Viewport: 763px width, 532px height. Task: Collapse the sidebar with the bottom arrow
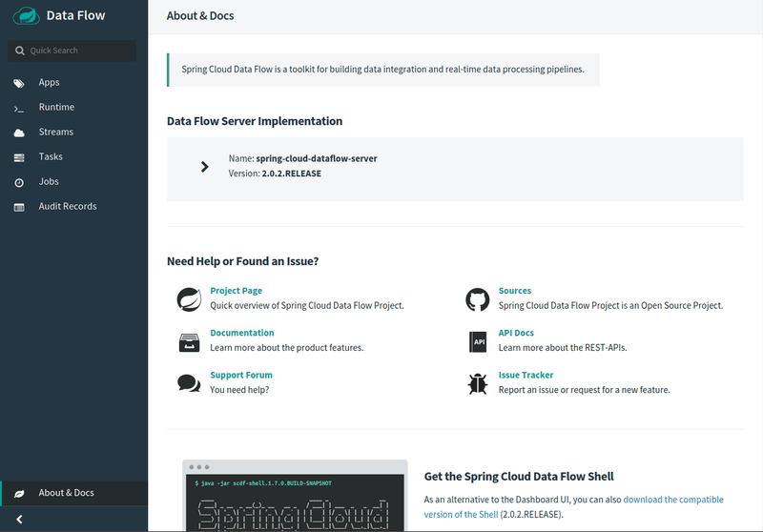click(x=19, y=520)
